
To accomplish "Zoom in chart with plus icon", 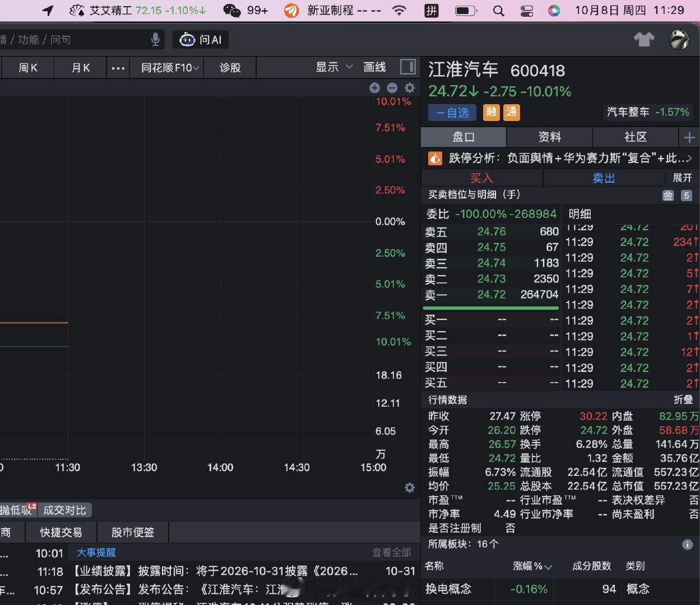I will [x=374, y=88].
